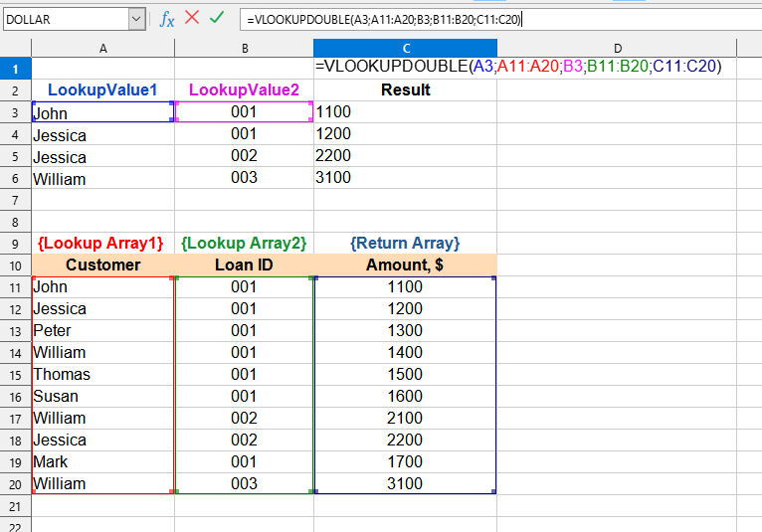762x532 pixels.
Task: Select row 1 header
Action: point(15,69)
